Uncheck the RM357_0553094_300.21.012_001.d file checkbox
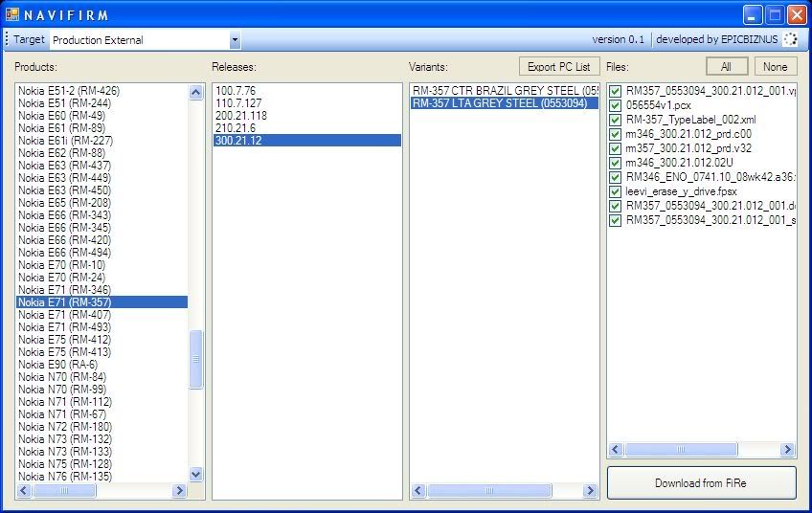 [x=615, y=206]
